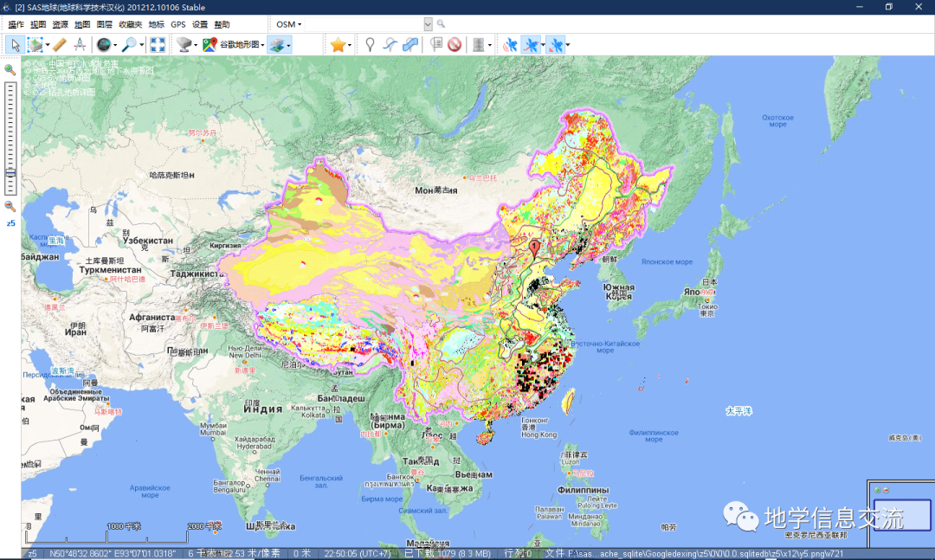Click the coordinates readout in status bar
Image resolution: width=935 pixels, height=560 pixels.
[x=112, y=553]
